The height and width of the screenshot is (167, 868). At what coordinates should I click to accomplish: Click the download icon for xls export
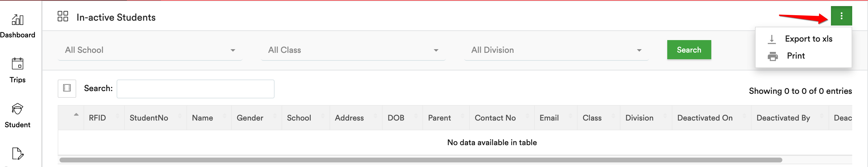click(x=771, y=39)
